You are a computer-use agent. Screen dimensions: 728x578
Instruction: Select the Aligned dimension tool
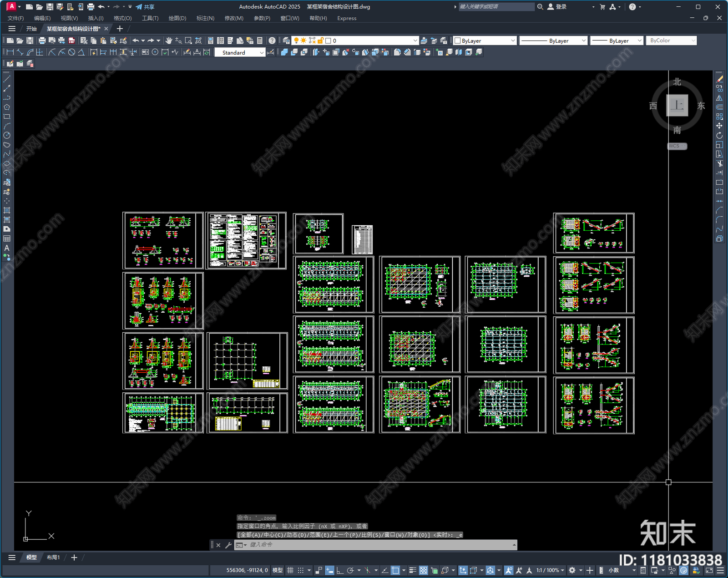point(20,52)
